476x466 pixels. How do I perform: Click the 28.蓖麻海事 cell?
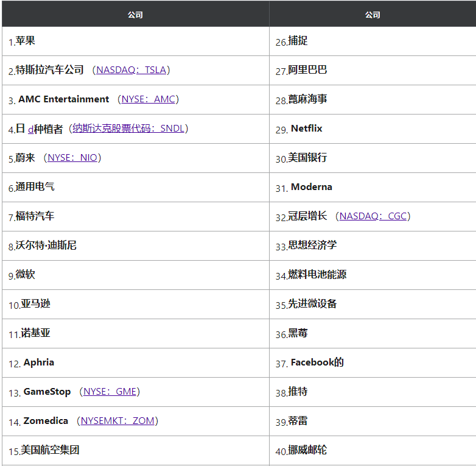coord(373,99)
